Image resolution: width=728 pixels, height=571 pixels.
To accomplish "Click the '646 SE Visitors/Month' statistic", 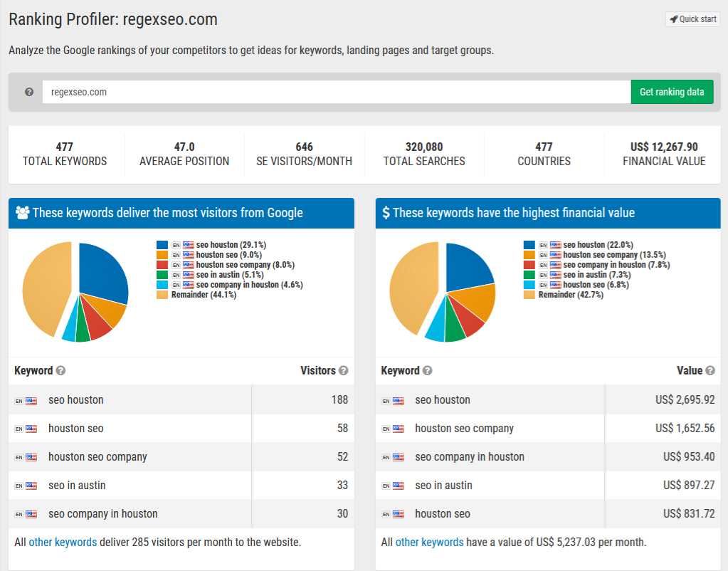I will (304, 154).
